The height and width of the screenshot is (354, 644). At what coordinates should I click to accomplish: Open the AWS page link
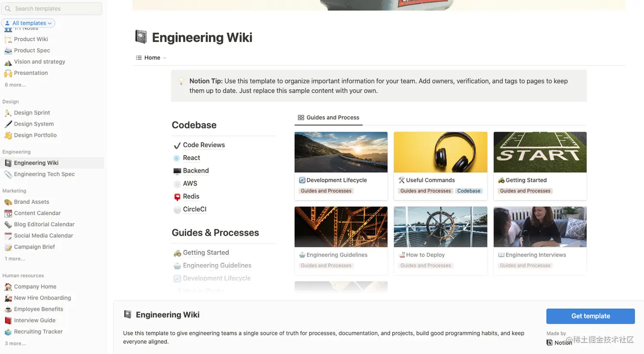click(x=190, y=183)
